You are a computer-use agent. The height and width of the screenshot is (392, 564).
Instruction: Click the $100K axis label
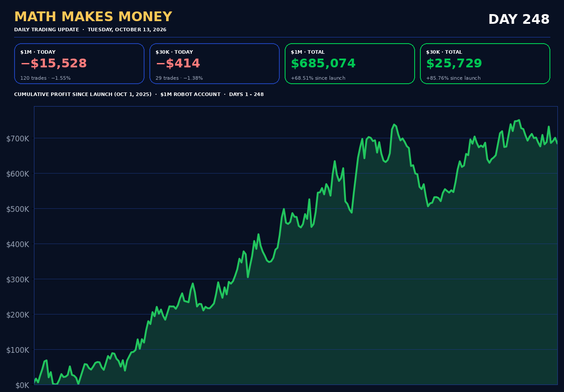point(18,350)
